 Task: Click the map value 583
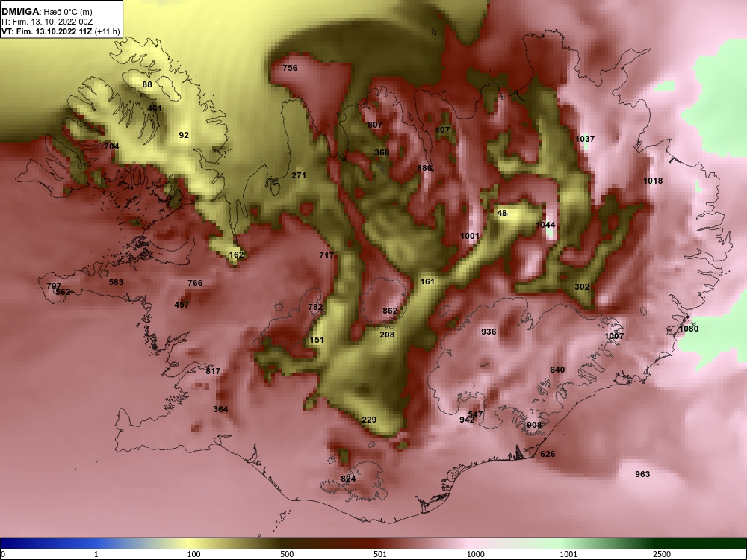[x=116, y=282]
